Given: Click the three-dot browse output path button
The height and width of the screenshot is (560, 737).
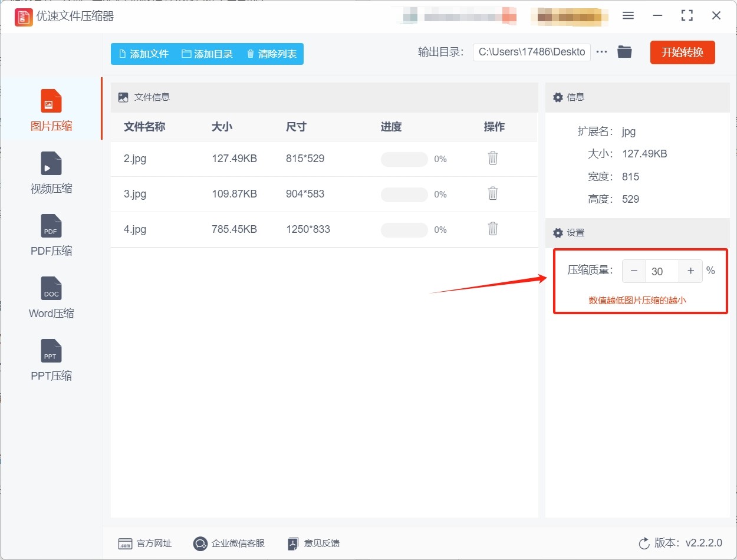Looking at the screenshot, I should tap(601, 52).
